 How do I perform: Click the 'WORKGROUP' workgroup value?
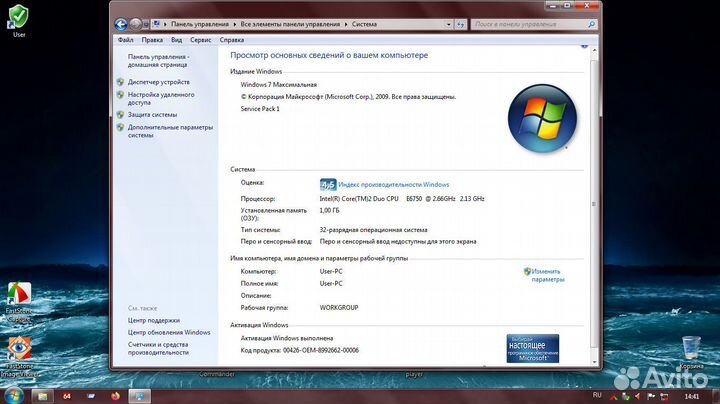pos(339,308)
